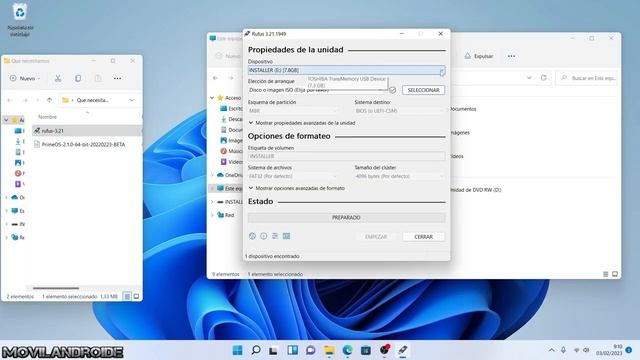
Task: Open more options ellipsis in Que necesitamos window
Action: click(118, 78)
